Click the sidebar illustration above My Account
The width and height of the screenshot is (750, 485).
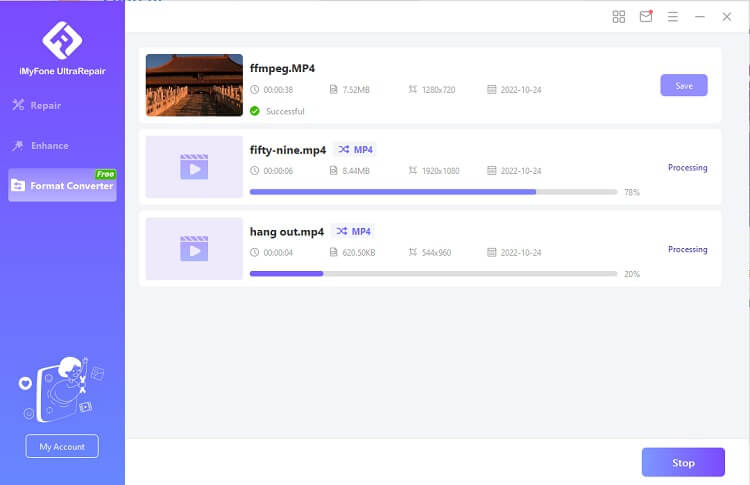(x=61, y=389)
